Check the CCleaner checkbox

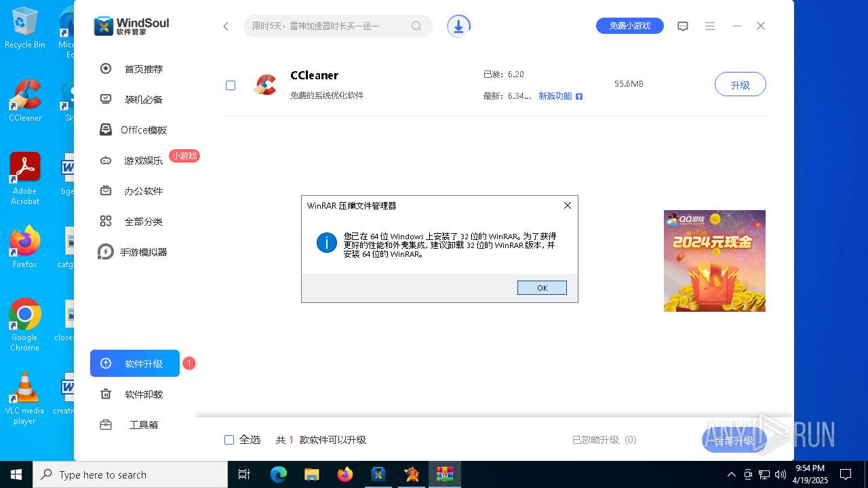pyautogui.click(x=231, y=85)
